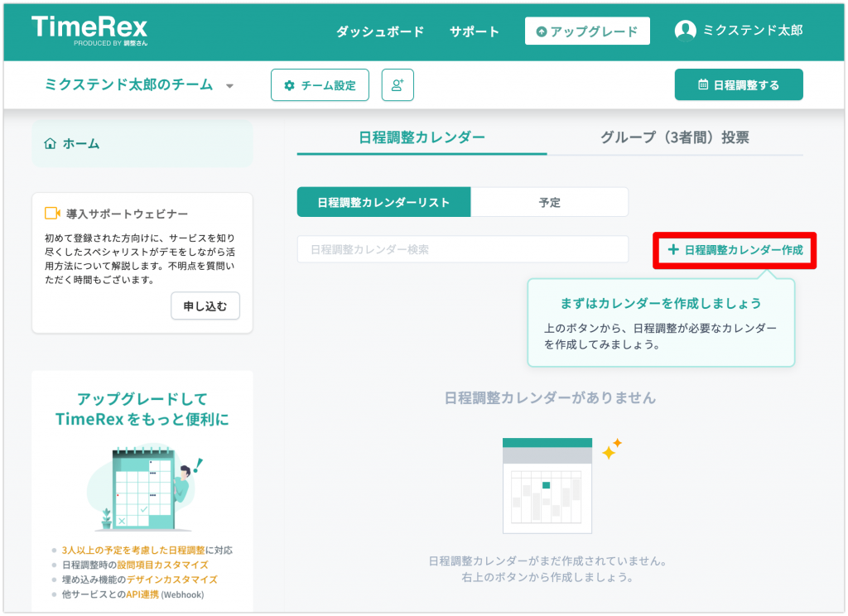The width and height of the screenshot is (848, 616).
Task: Expand the team selector dropdown arrow
Action: pos(229,85)
